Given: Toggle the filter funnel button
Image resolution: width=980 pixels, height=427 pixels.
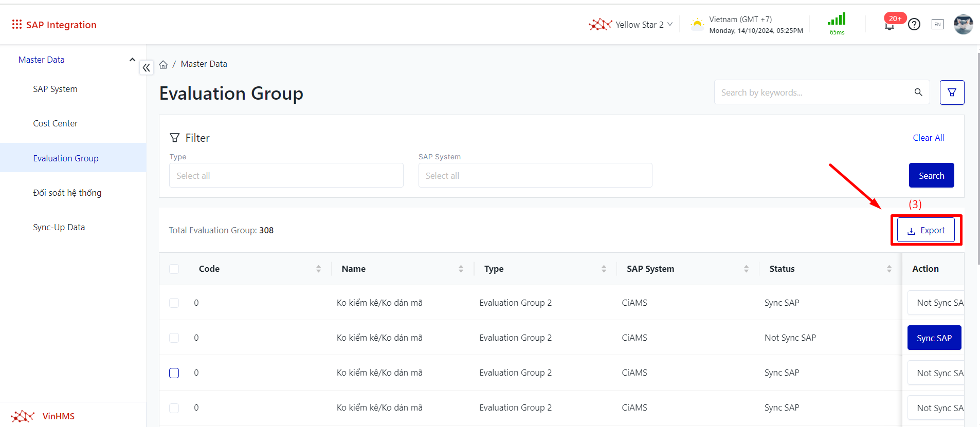Looking at the screenshot, I should click(952, 92).
